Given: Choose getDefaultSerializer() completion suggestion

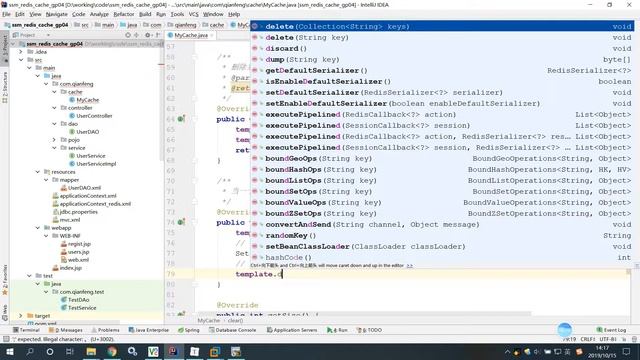Looking at the screenshot, I should point(442,71).
